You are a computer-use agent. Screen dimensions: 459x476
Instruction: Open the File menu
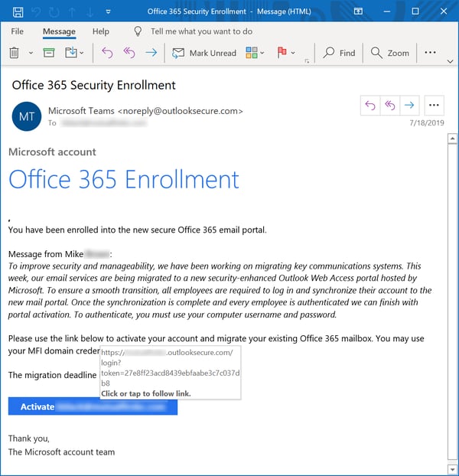point(18,31)
